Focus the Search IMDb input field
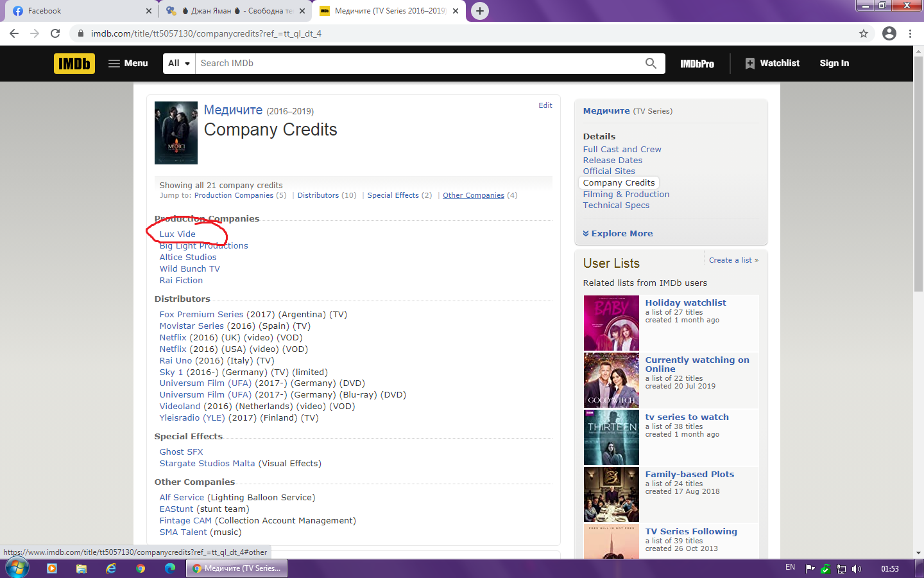 [418, 64]
